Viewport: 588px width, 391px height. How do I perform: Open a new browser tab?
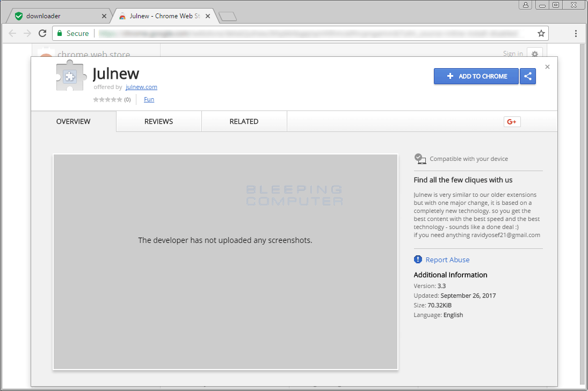click(227, 16)
